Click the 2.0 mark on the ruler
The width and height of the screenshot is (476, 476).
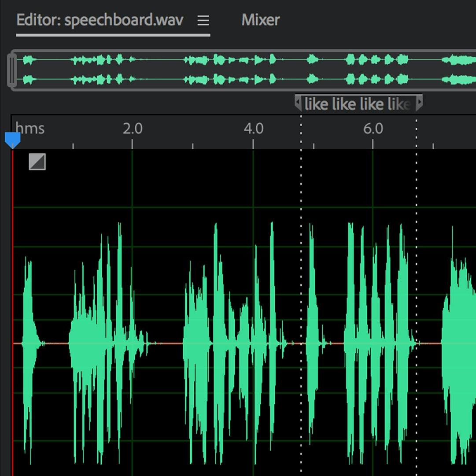132,129
